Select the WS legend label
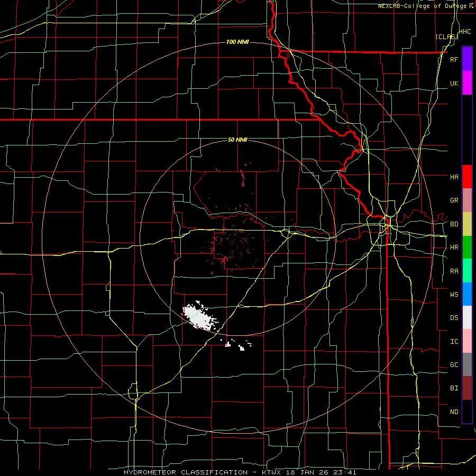Screen dimensions: 476x476 (454, 295)
